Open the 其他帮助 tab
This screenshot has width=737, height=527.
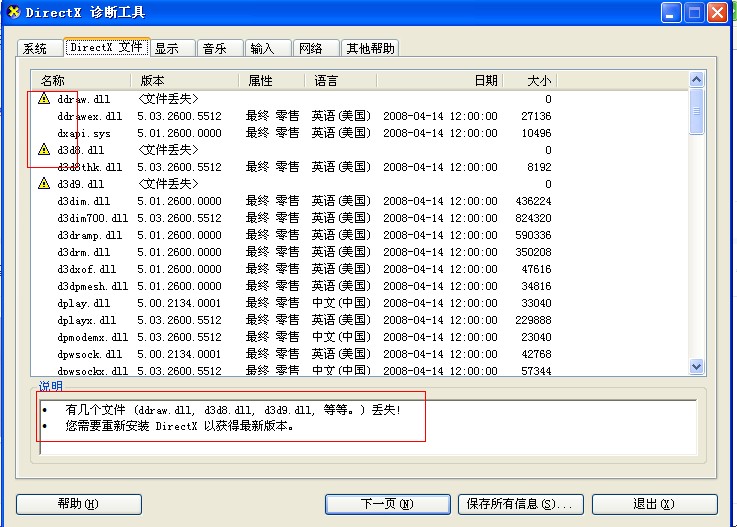point(370,48)
